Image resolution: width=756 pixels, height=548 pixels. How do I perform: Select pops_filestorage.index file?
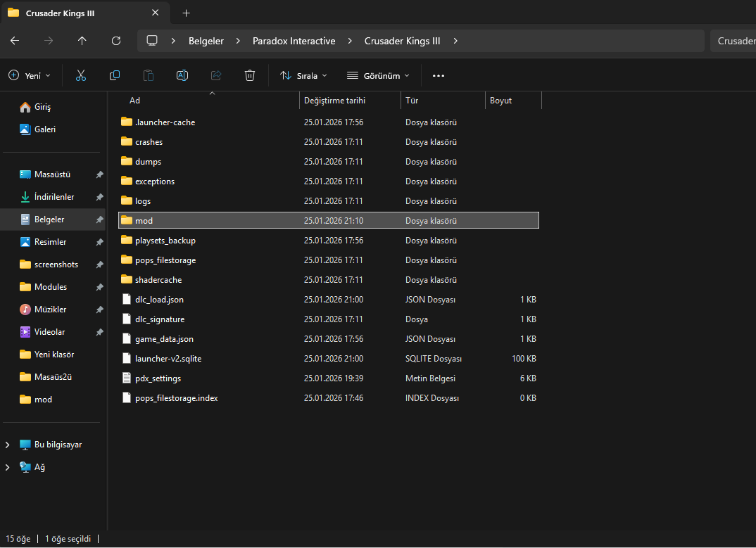click(x=329, y=398)
